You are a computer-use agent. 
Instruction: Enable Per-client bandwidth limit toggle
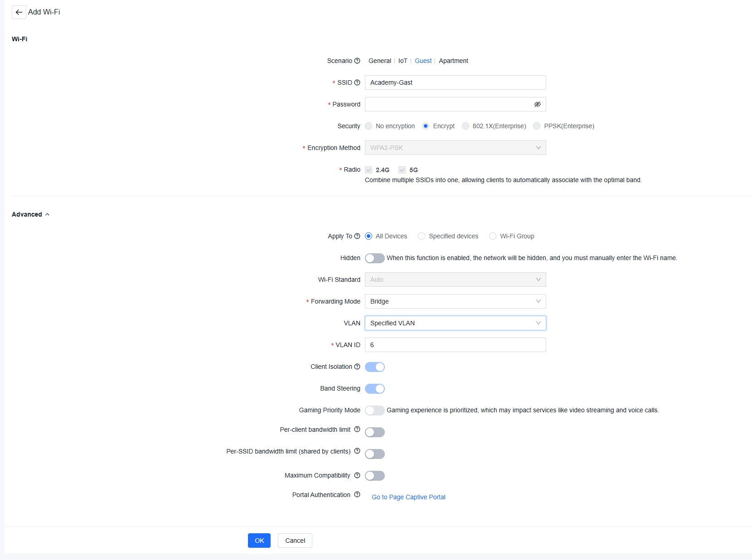point(375,432)
